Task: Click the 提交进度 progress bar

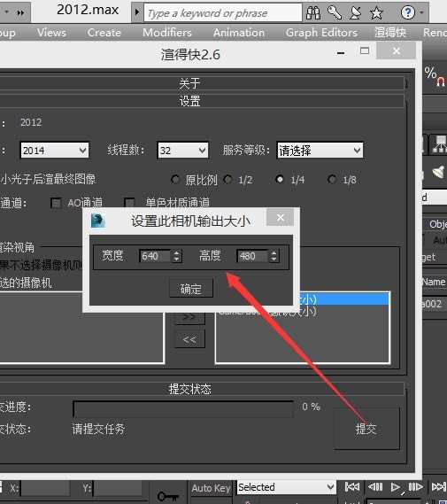Action: pyautogui.click(x=183, y=409)
